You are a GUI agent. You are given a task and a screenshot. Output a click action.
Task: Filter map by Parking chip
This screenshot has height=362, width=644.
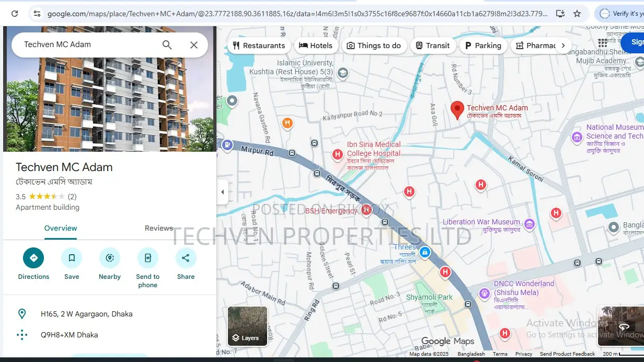tap(483, 46)
